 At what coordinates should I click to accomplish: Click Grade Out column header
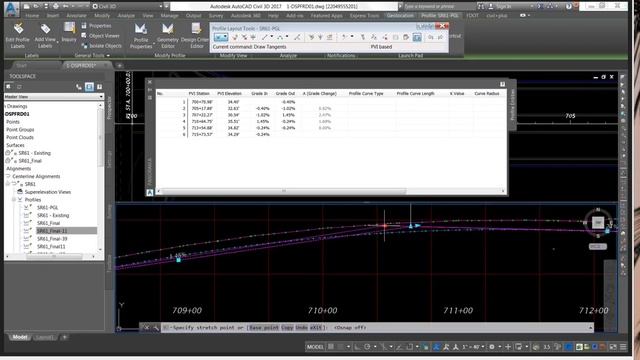click(285, 93)
